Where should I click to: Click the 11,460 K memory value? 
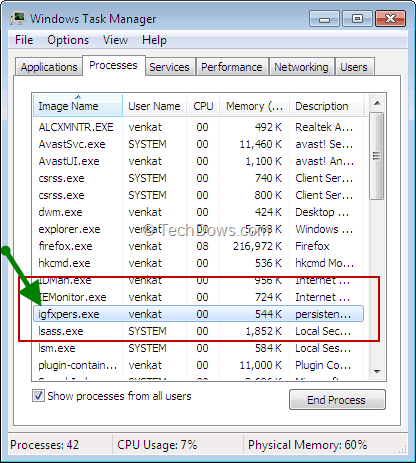point(261,144)
